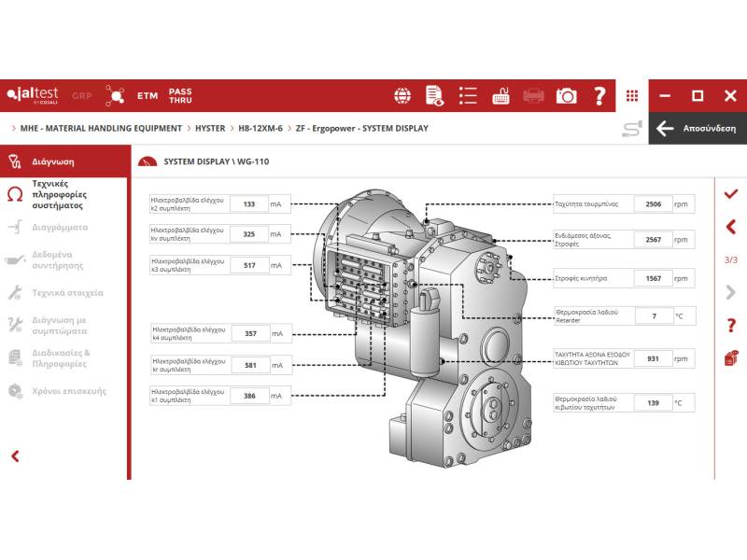Take a screenshot with the camera icon
The image size is (747, 560).
click(566, 95)
